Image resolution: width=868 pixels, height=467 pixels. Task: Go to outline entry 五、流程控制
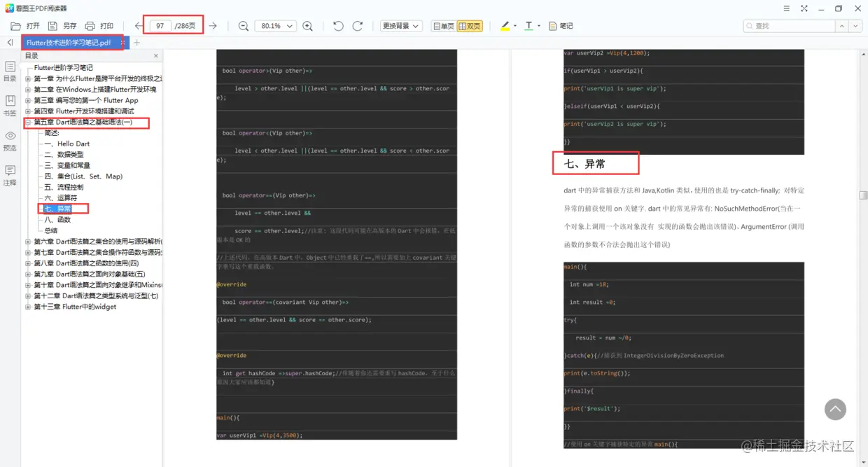pyautogui.click(x=64, y=187)
